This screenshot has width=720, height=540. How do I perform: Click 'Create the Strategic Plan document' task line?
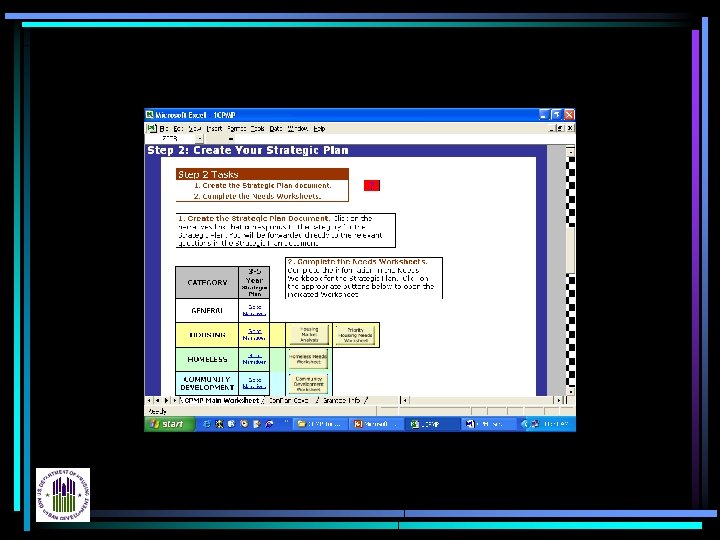262,186
